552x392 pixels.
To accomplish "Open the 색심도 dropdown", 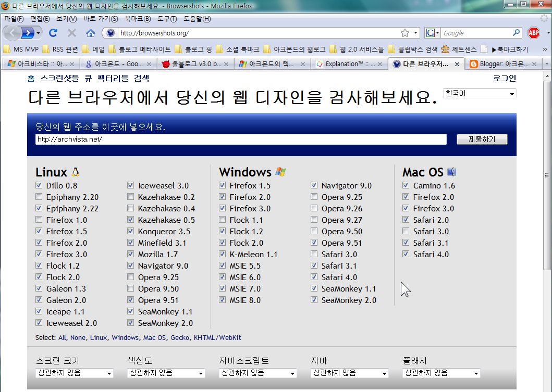I will (x=166, y=373).
